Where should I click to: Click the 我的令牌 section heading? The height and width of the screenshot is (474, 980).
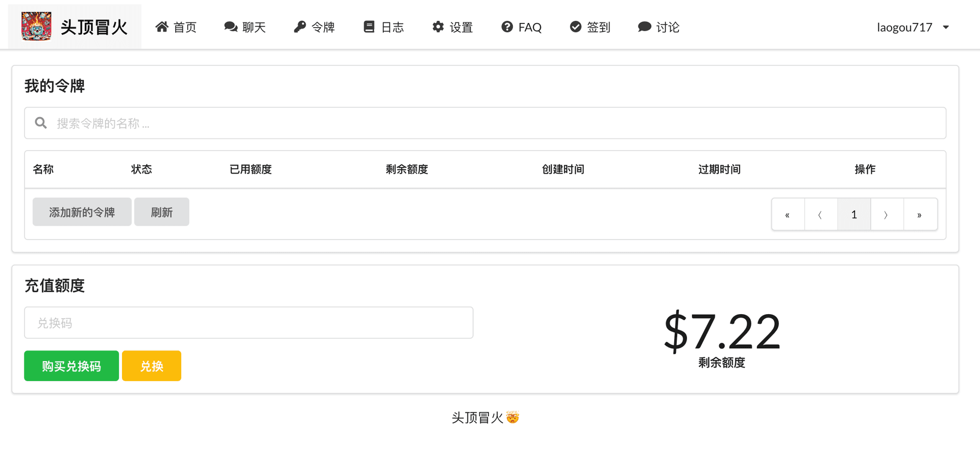tap(55, 86)
